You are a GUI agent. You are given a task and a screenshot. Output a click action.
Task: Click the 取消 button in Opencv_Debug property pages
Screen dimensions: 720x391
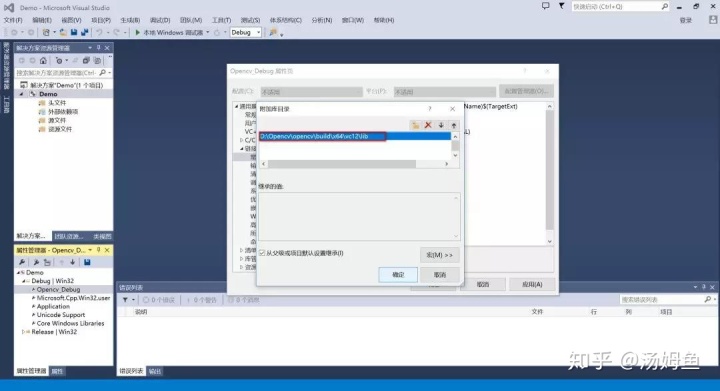click(x=483, y=285)
